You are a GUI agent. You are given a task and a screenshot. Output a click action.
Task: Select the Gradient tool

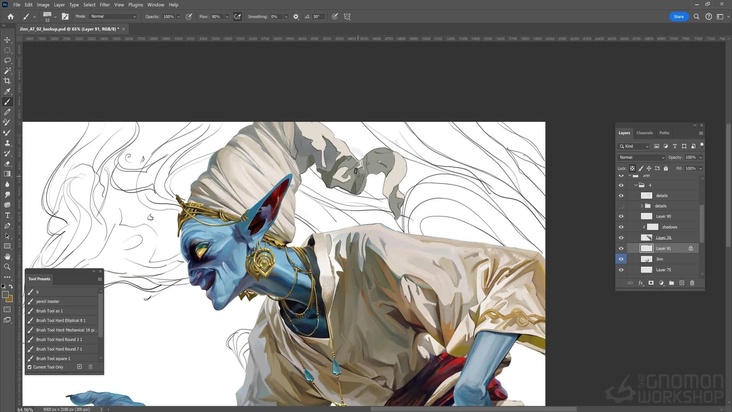click(x=7, y=174)
